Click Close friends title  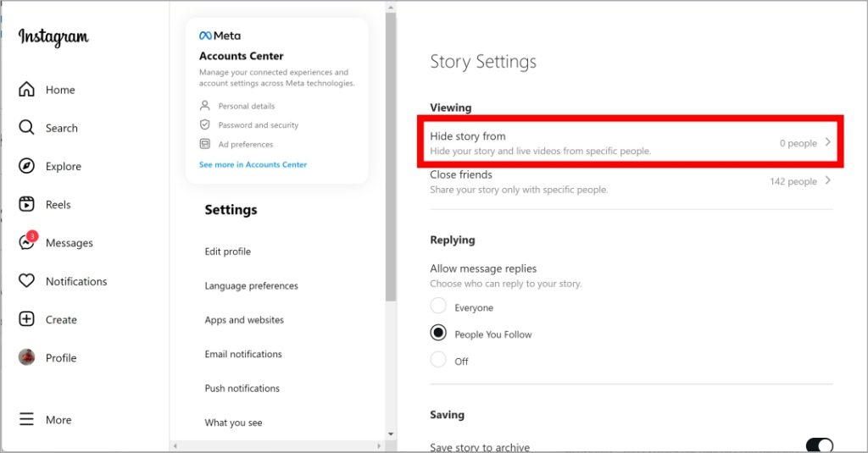click(x=461, y=174)
